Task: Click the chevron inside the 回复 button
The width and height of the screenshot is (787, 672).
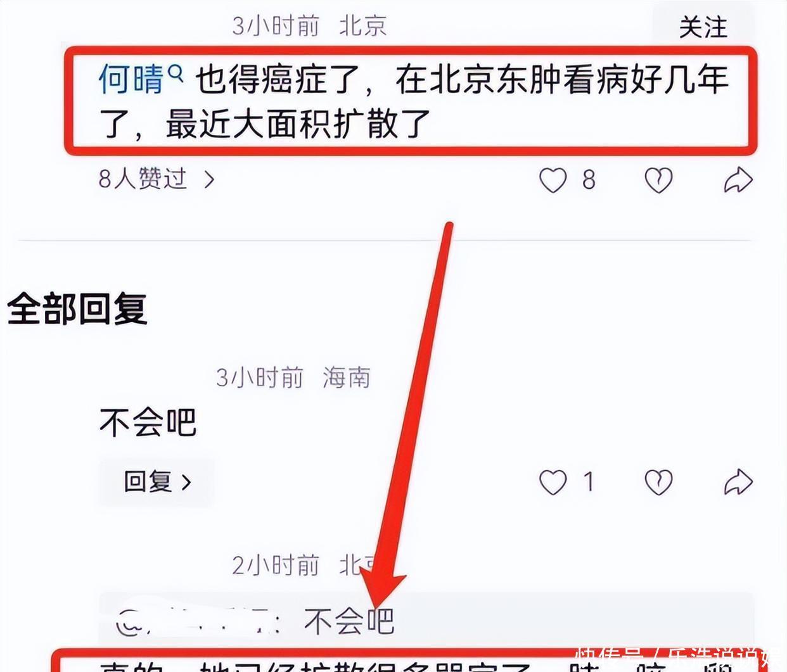Action: tap(186, 483)
